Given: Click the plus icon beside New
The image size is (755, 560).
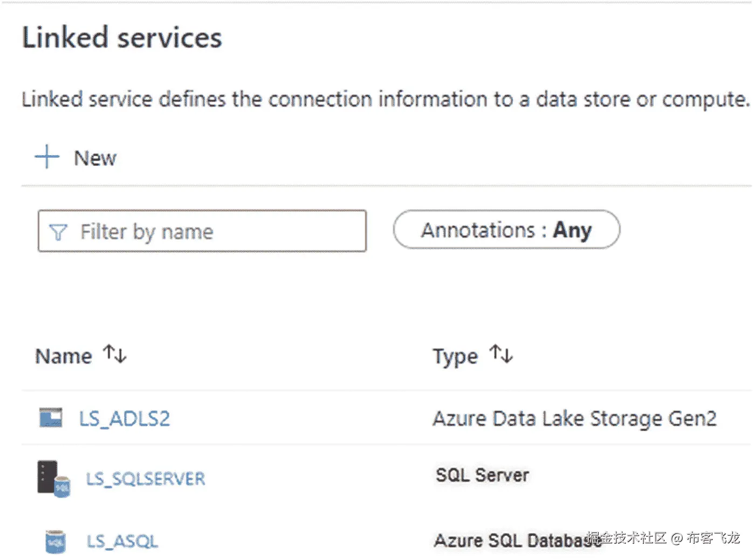Looking at the screenshot, I should pos(47,157).
